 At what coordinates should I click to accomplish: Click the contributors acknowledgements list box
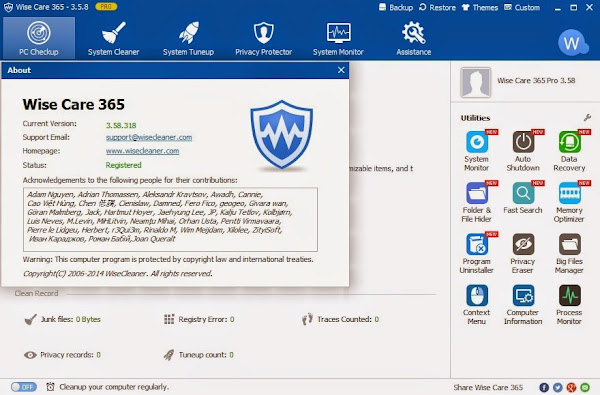[170, 219]
